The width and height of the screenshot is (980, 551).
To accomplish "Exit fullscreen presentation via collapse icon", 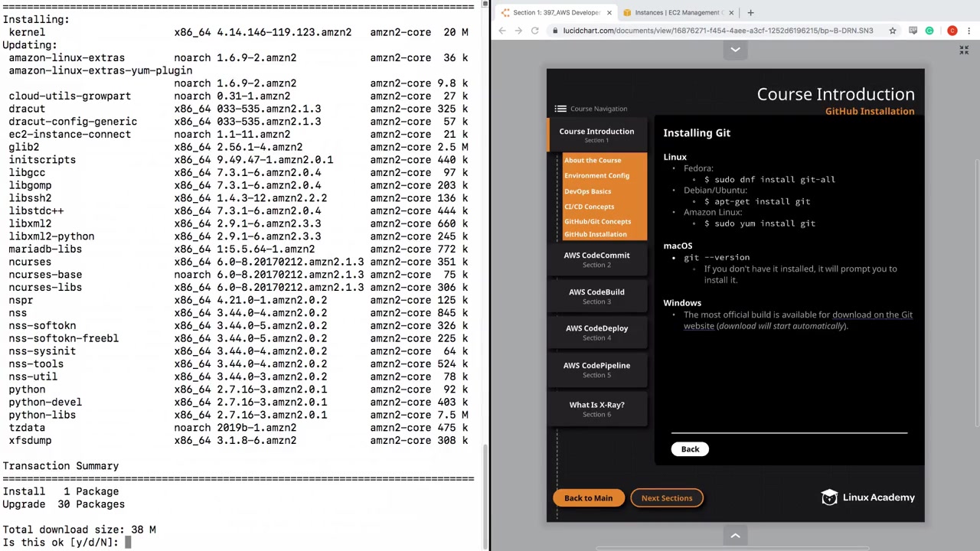I will pyautogui.click(x=964, y=51).
